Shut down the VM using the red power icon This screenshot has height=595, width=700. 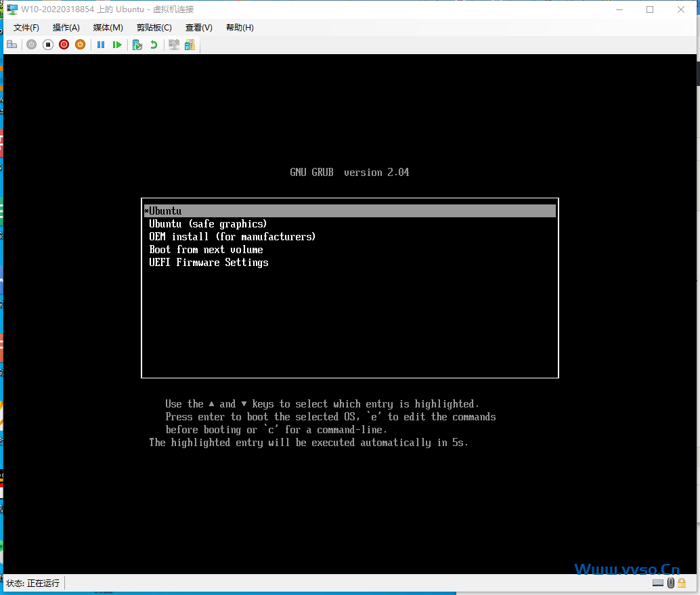(x=64, y=45)
